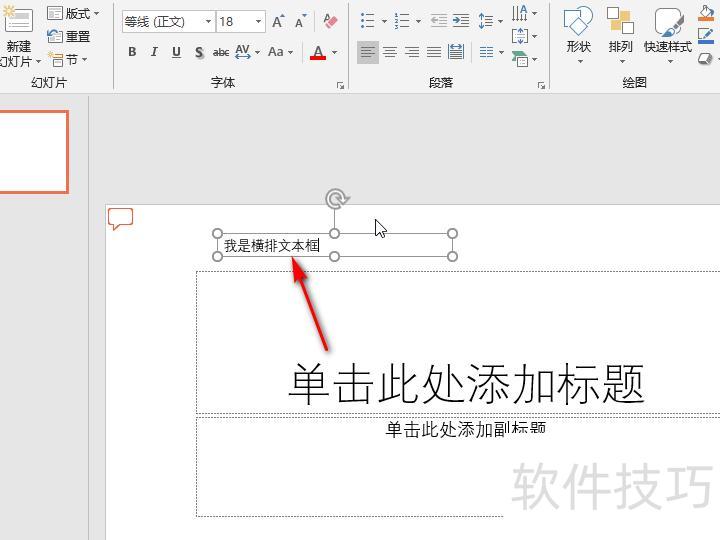Toggle Strikethrough (abc)
Viewport: 720px width, 540px height.
coord(221,52)
